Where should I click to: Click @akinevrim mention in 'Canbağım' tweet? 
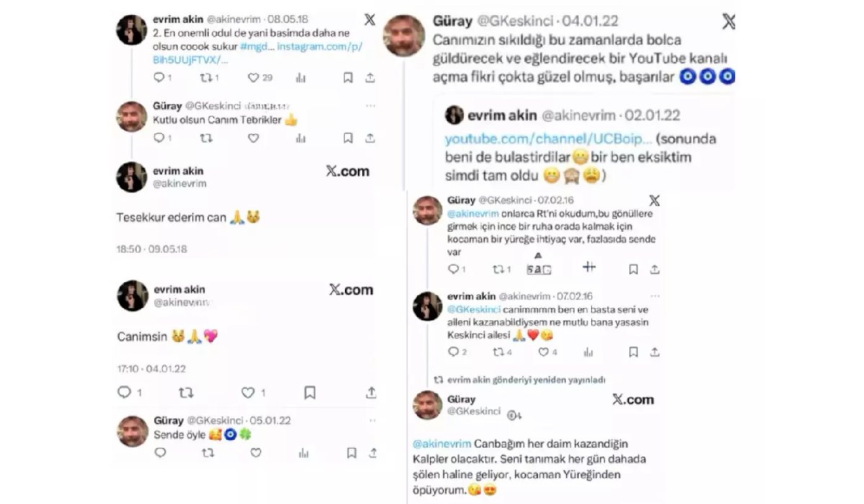pos(440,443)
